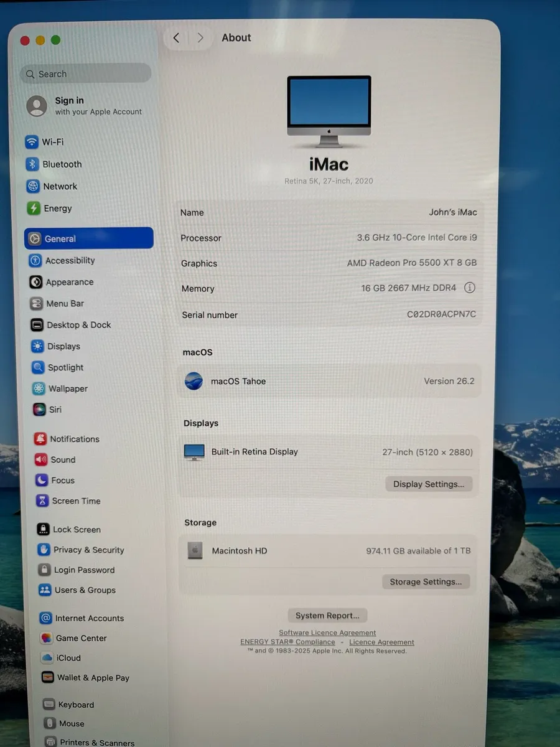Viewport: 560px width, 747px height.
Task: Open Network settings from the sidebar
Action: 32,186
